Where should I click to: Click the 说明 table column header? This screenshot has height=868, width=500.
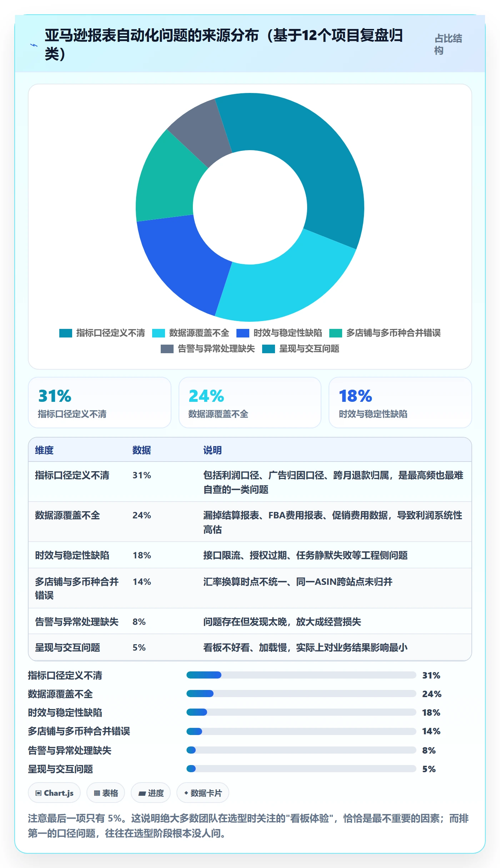[212, 450]
